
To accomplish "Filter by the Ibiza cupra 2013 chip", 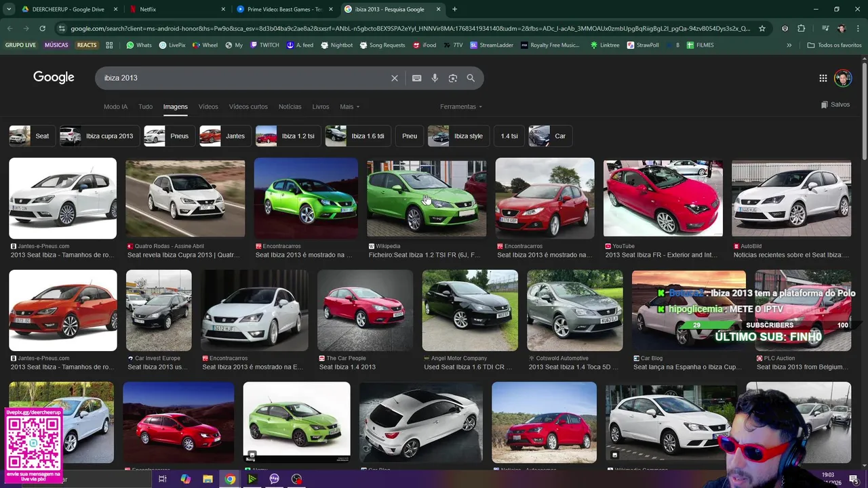I will click(99, 136).
